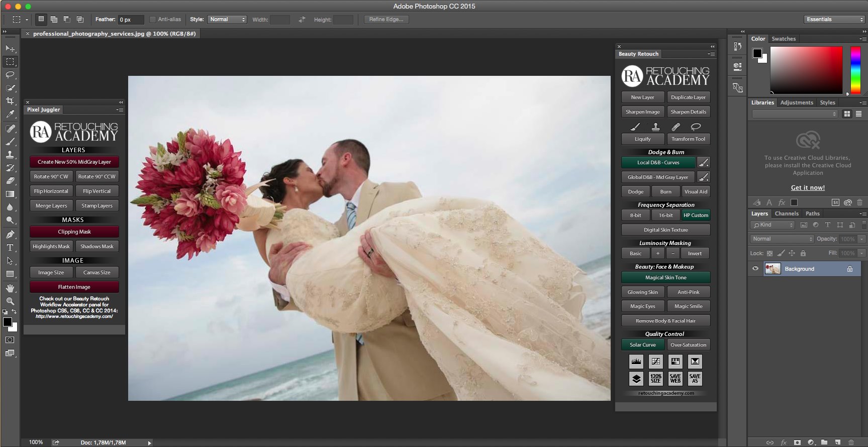Click brush icon next to Local D&B - Curves

pos(704,162)
